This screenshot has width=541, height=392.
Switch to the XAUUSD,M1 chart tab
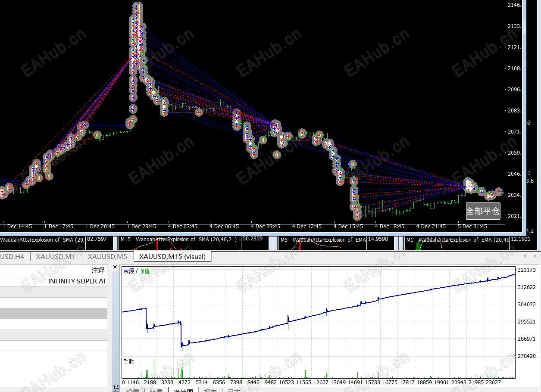pos(56,257)
